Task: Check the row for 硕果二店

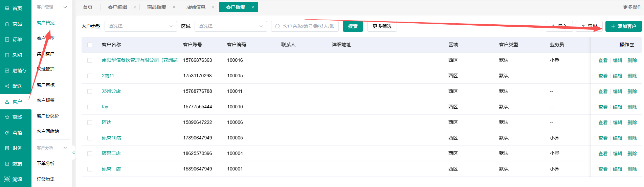Action: (x=90, y=154)
